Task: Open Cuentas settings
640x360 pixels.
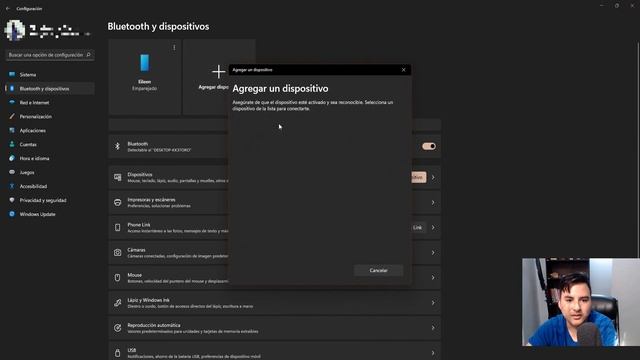Action: (50, 144)
